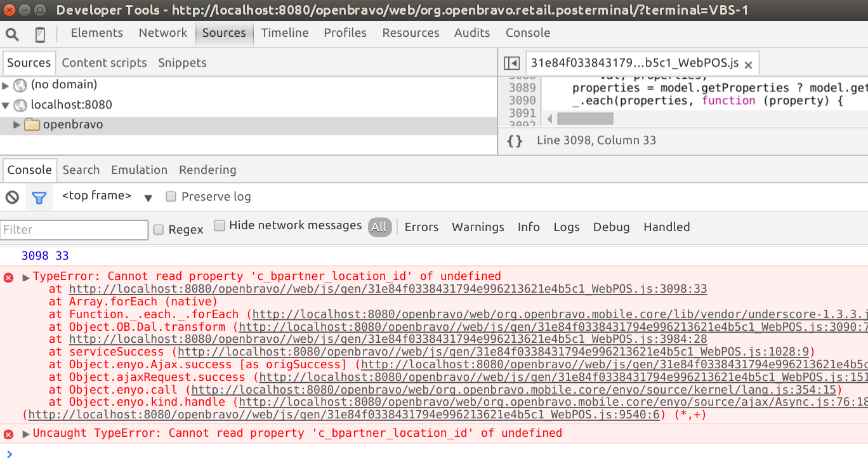This screenshot has width=868, height=459.
Task: Click the magnifier search icon in the main toolbar
Action: [12, 34]
